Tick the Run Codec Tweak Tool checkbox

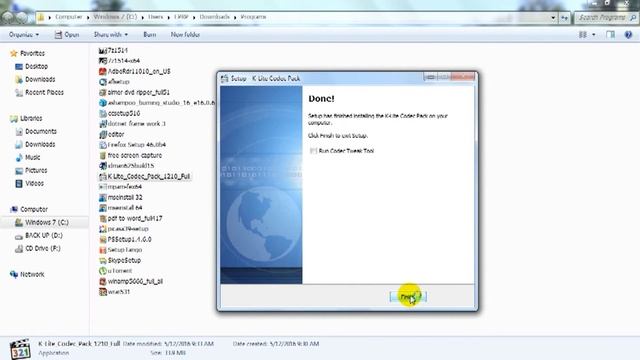tap(313, 151)
